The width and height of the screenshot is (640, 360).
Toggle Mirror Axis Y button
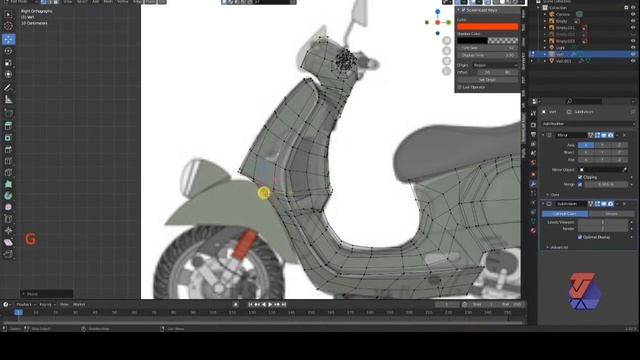pos(602,145)
